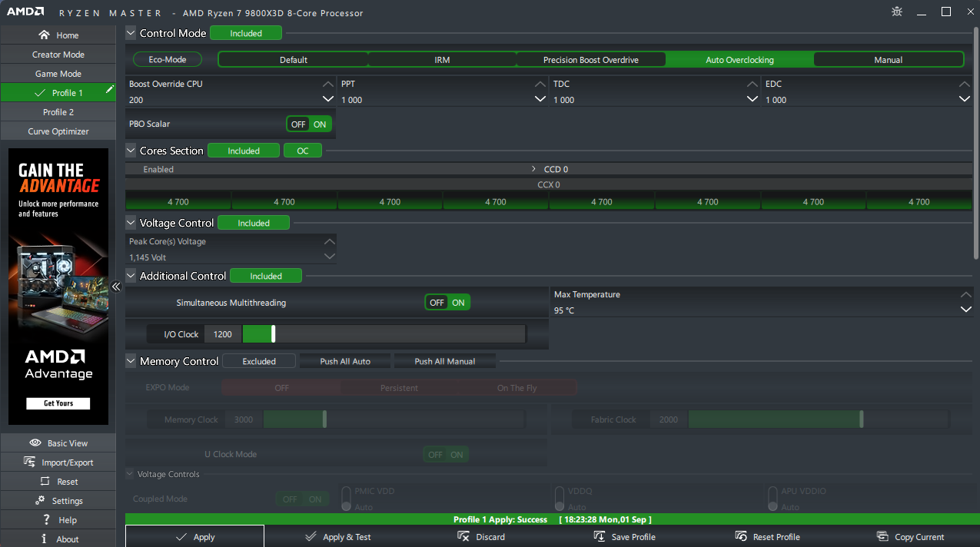Click the Peak Core(s) Voltage value 1,145 Volt
Image resolution: width=980 pixels, height=547 pixels.
click(x=148, y=257)
